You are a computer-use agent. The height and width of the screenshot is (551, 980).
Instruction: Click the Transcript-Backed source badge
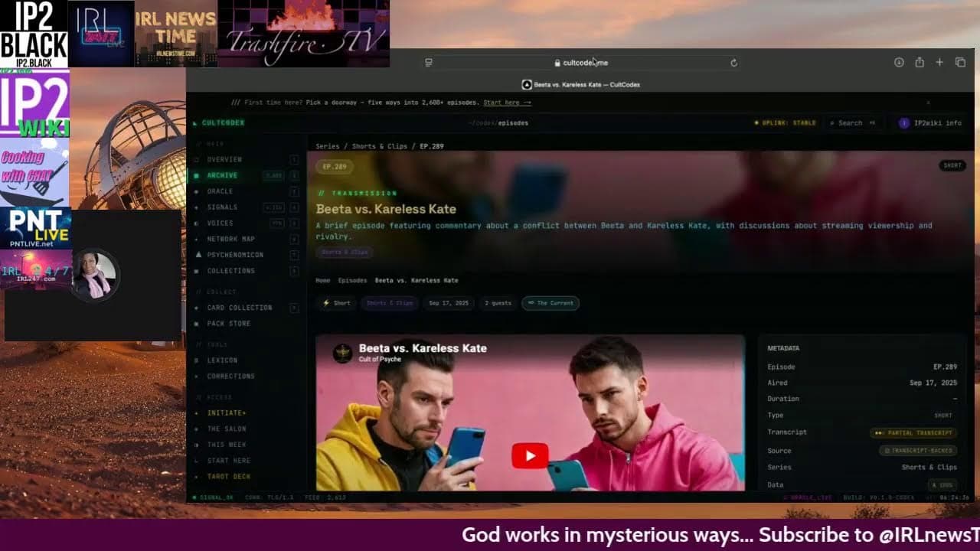tap(918, 451)
